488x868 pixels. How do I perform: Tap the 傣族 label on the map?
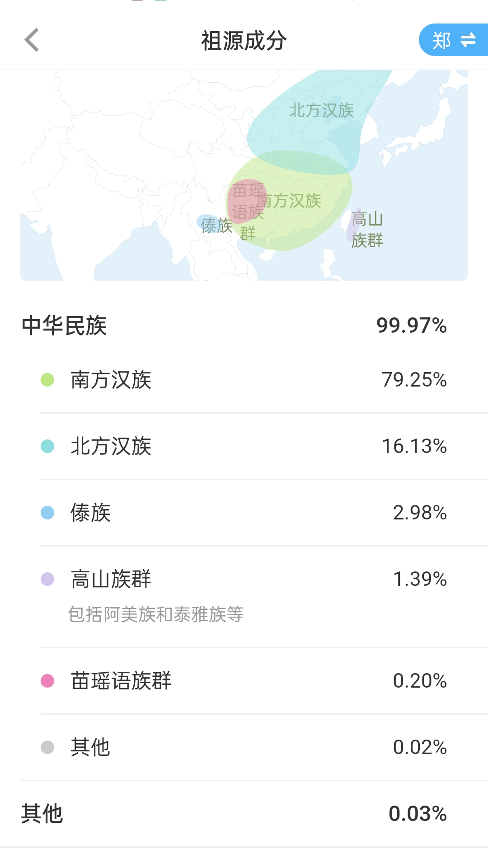216,225
